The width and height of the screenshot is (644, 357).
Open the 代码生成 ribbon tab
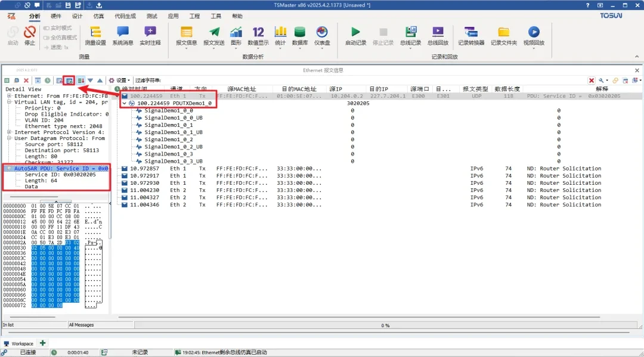125,16
